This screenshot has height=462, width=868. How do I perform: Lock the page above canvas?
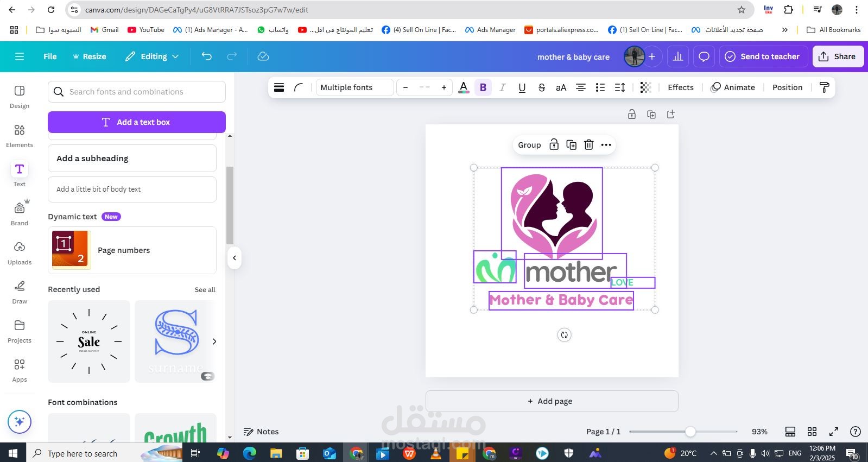(x=632, y=114)
